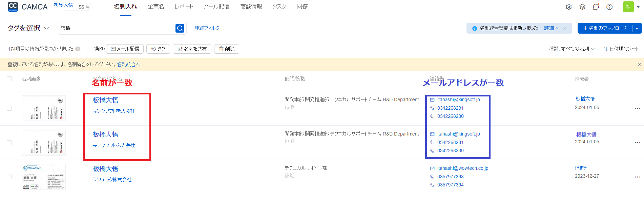Screen dimensions: 644x198
Task: Go to the 商談情報 tab
Action: [x=251, y=6]
